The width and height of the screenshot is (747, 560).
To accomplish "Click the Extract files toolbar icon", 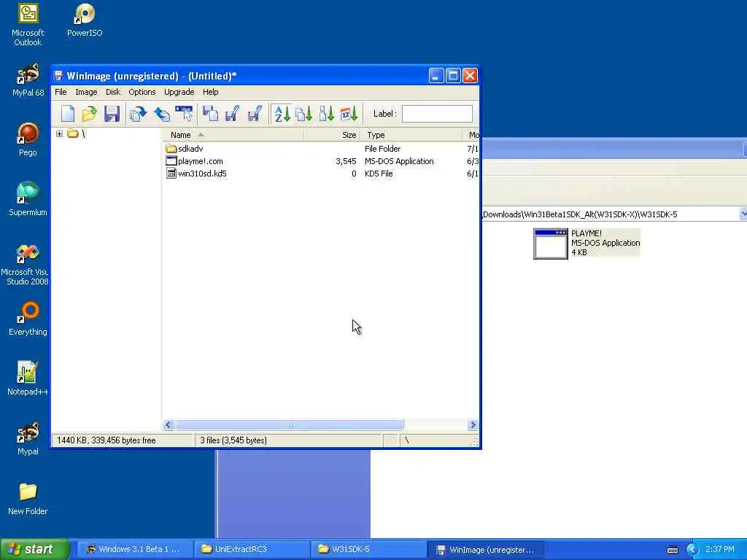I will pos(161,114).
